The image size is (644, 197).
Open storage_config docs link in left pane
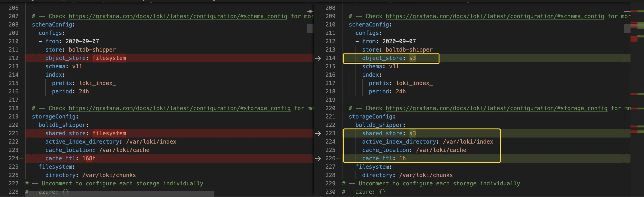tap(180, 108)
